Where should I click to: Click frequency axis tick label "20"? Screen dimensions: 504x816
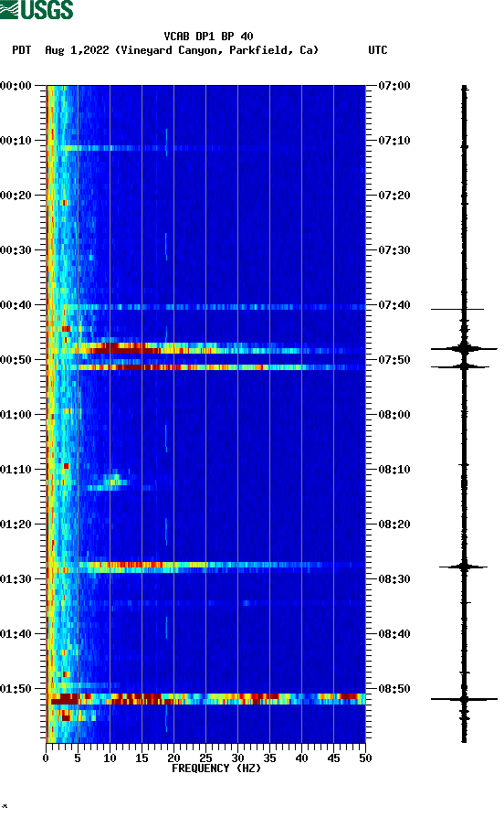[x=173, y=758]
